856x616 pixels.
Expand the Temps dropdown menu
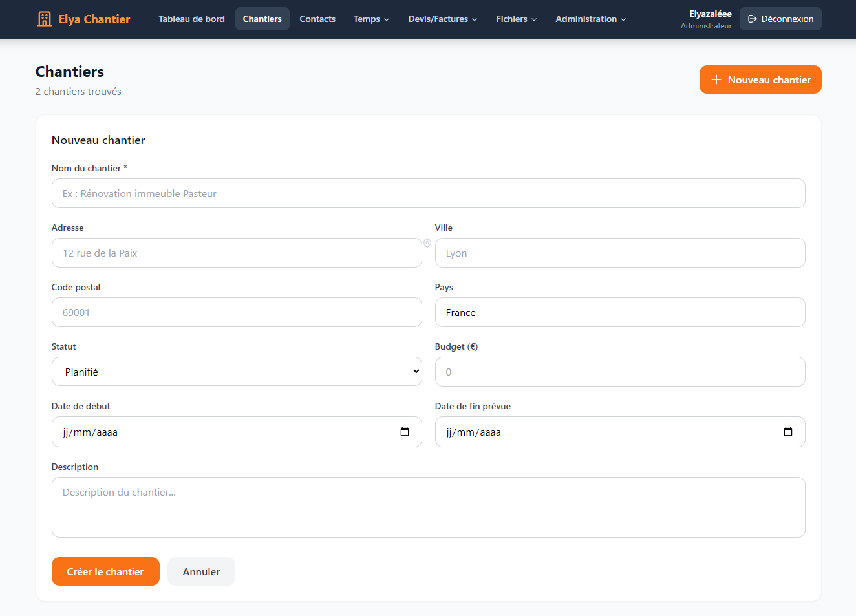point(371,19)
